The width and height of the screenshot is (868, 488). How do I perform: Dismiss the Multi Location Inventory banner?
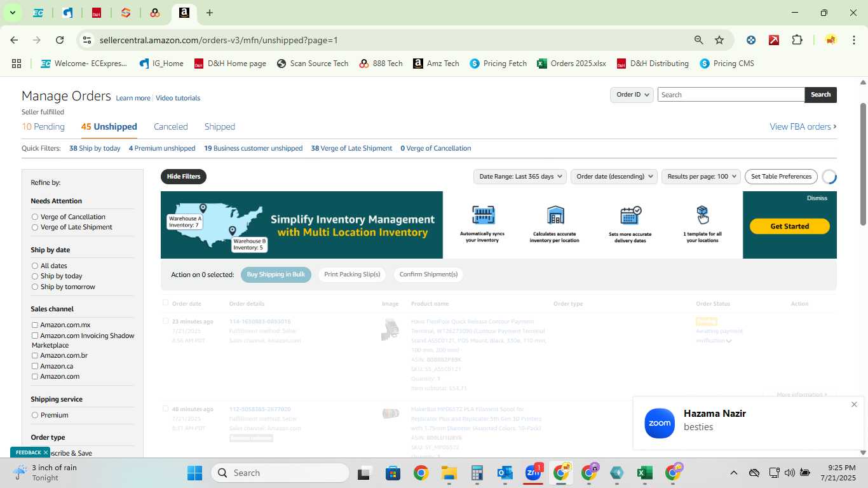[x=817, y=198]
